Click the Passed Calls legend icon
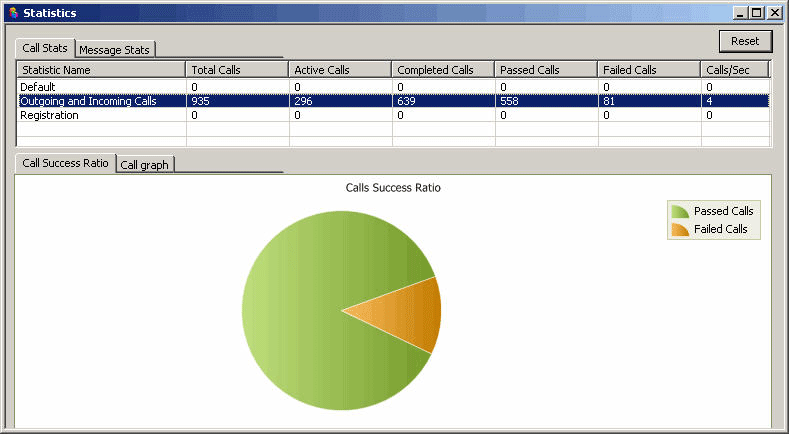789x434 pixels. (680, 211)
